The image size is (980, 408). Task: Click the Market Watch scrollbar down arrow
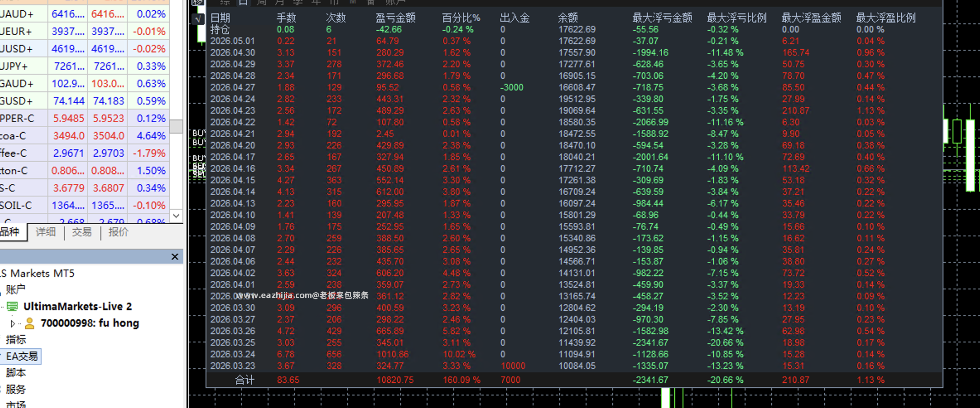click(176, 216)
